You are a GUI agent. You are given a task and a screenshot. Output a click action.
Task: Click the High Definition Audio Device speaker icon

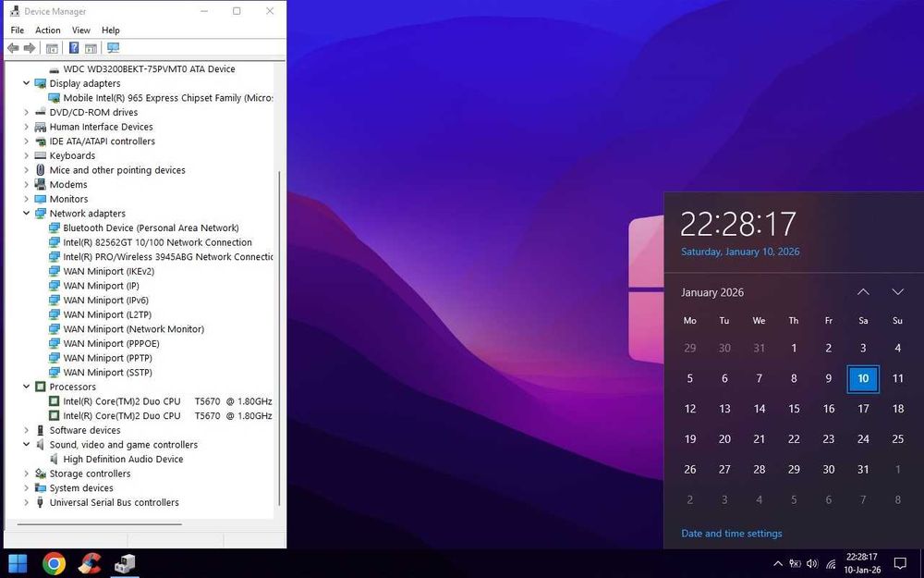coord(54,460)
